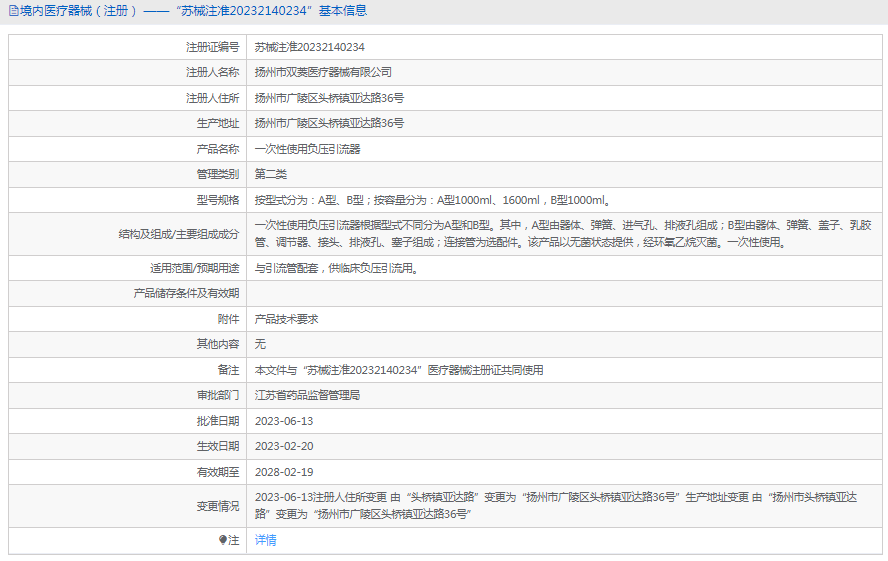Click the 产品名称 label

click(x=218, y=149)
